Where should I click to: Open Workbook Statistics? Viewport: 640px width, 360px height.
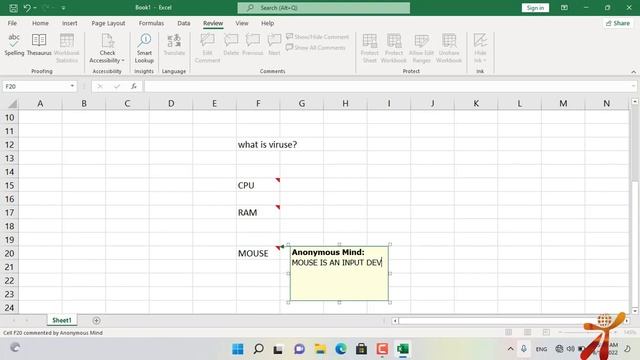click(x=67, y=48)
